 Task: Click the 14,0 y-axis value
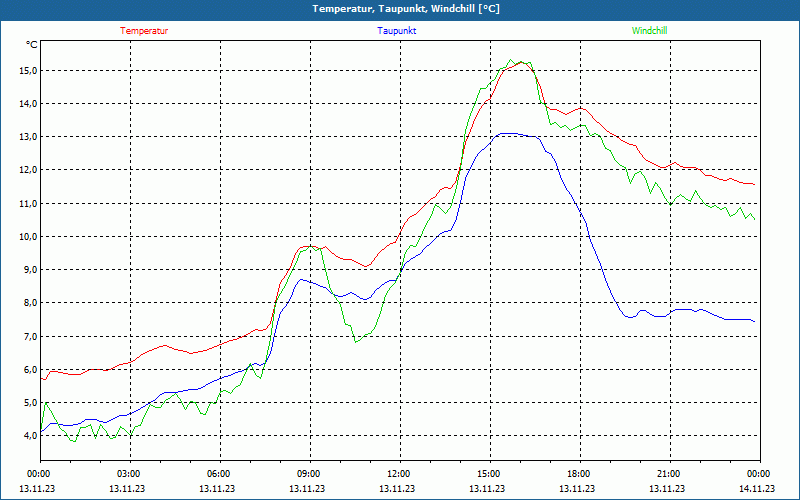[x=29, y=104]
